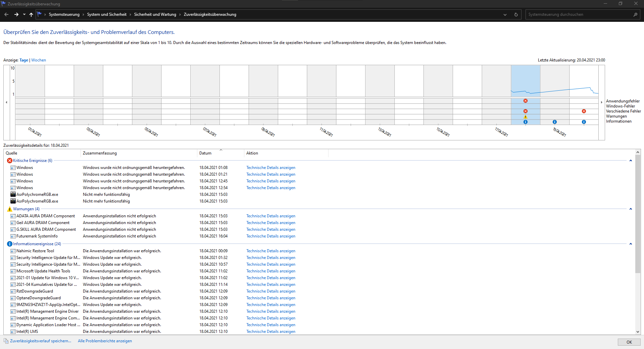Screen dimensions: 644x349
Task: Click the OK button
Action: [x=629, y=342]
